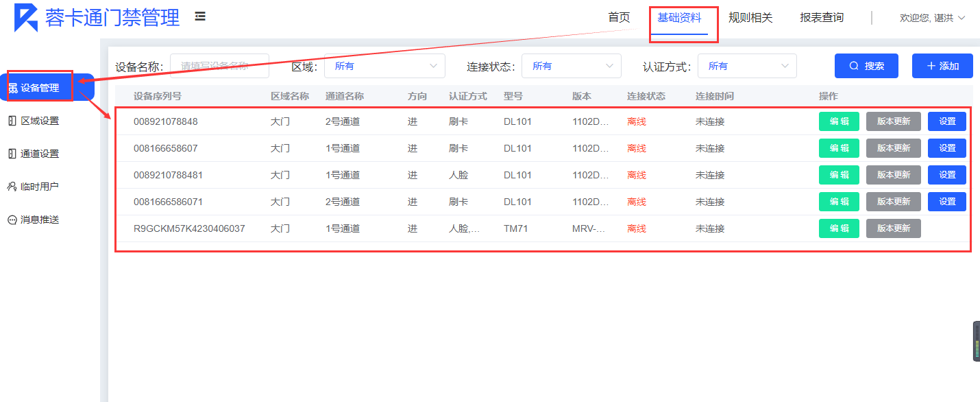Switch to the 首页 tab
The height and width of the screenshot is (402, 980).
coord(619,18)
